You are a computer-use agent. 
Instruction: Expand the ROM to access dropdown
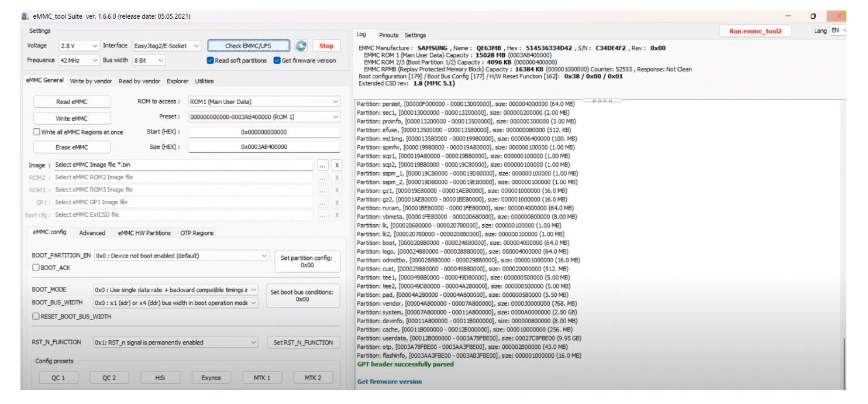[x=264, y=102]
